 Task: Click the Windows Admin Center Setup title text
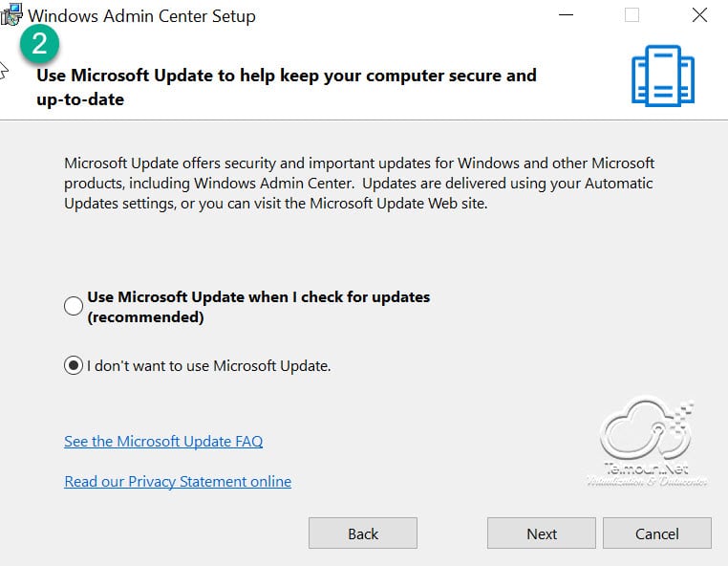click(141, 16)
